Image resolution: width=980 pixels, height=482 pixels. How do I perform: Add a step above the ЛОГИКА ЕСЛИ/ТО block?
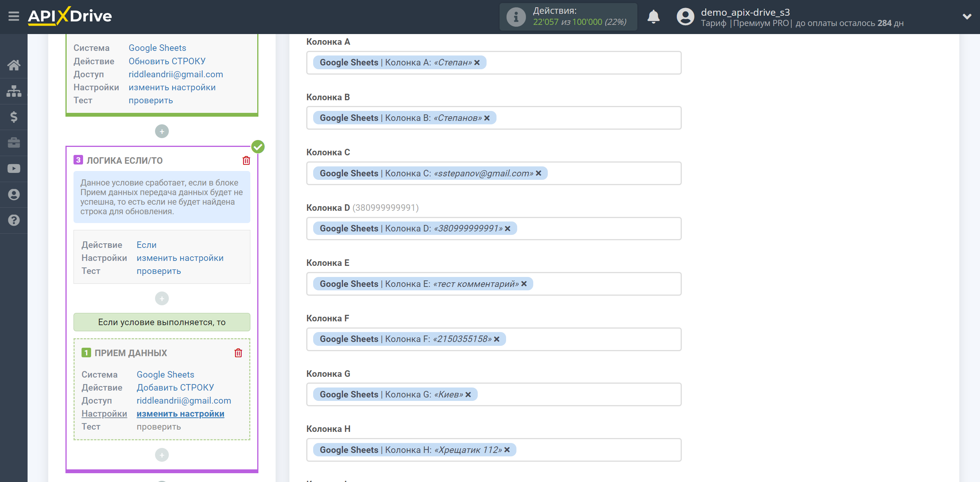pyautogui.click(x=162, y=131)
